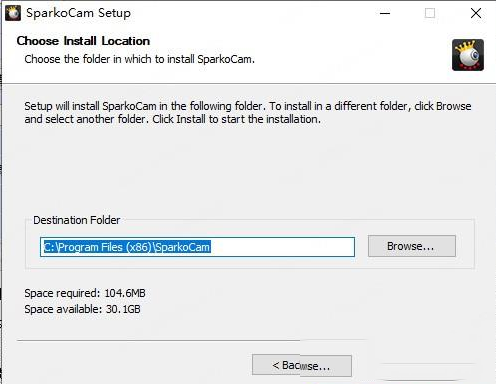
Task: Click the "Choose Install Location" bold heading
Action: 83,41
